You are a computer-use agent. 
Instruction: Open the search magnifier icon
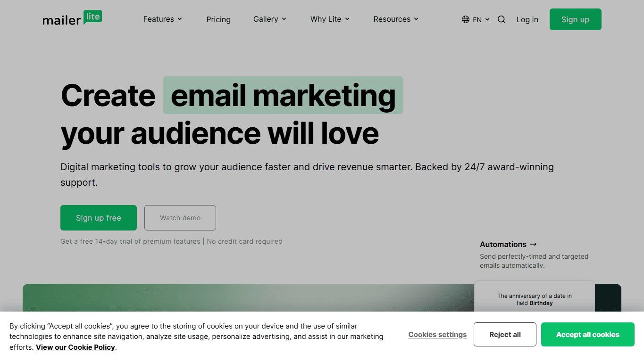tap(502, 19)
